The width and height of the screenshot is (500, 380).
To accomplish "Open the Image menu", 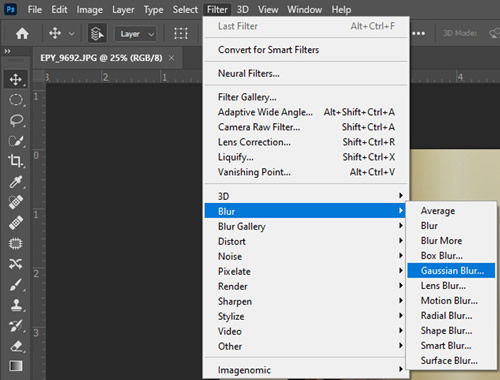I will click(89, 10).
